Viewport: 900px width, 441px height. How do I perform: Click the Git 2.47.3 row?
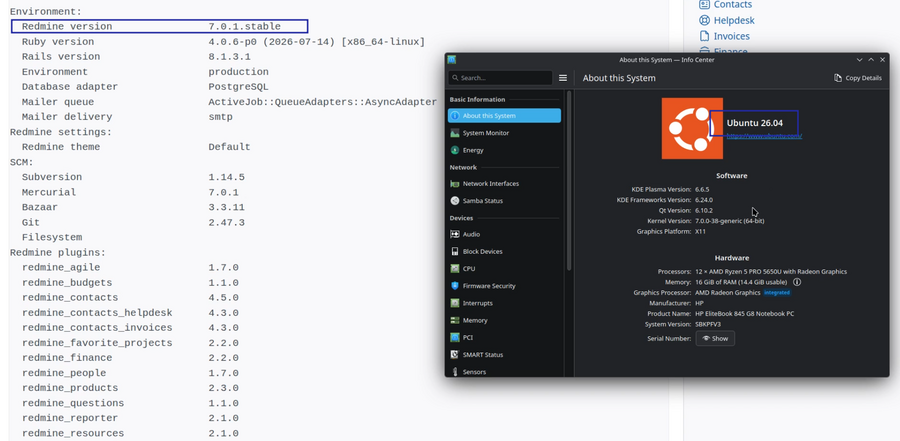(133, 222)
